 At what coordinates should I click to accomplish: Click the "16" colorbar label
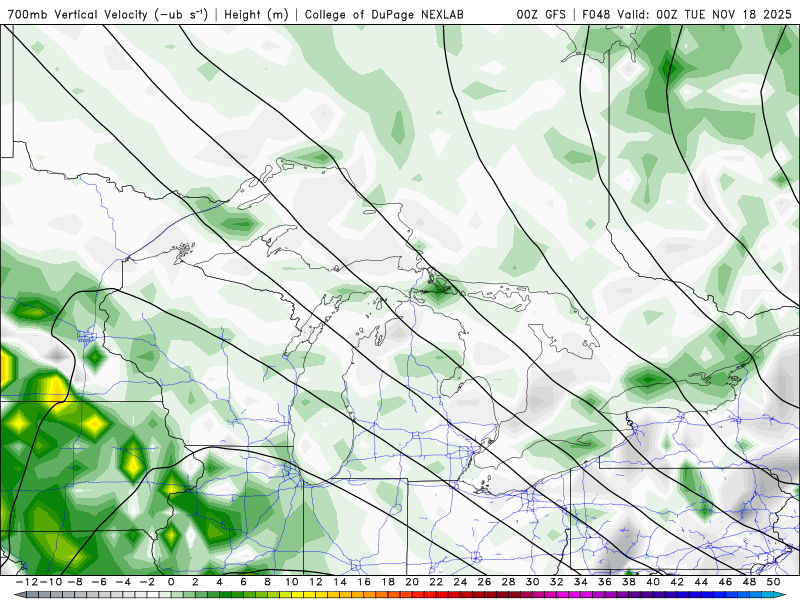click(x=364, y=582)
